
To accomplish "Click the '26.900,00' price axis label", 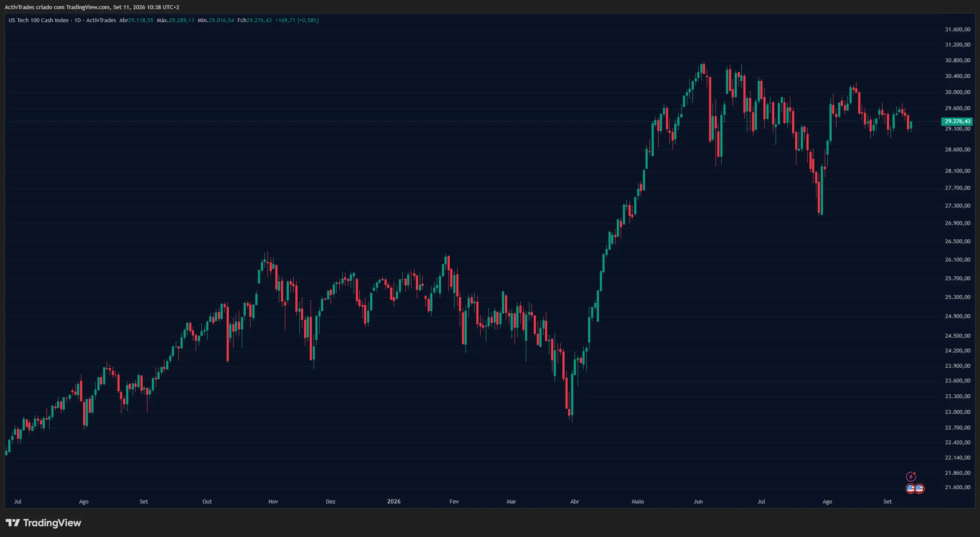I will point(957,223).
